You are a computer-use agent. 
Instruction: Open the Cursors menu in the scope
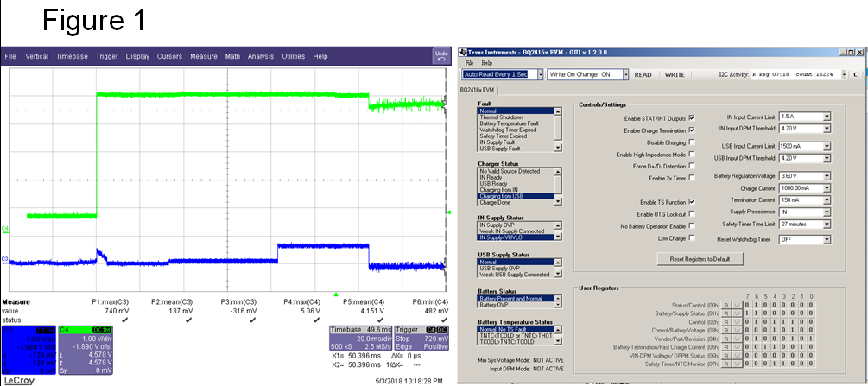point(169,56)
